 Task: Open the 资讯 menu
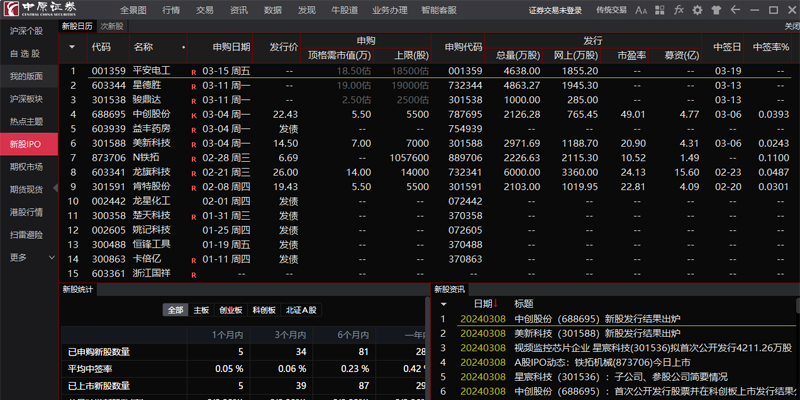coord(239,10)
